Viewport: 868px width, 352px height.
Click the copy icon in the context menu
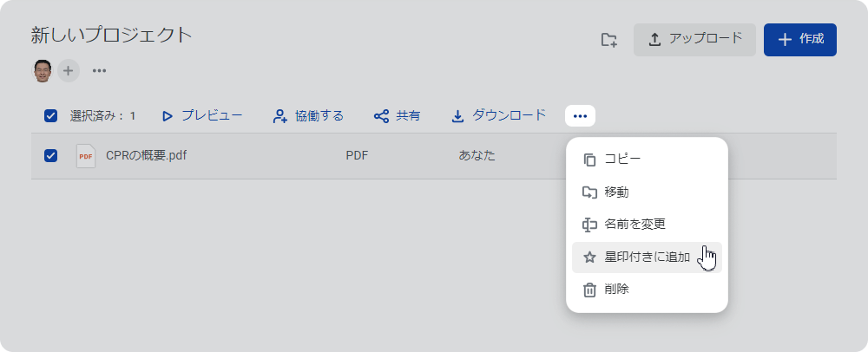(589, 160)
